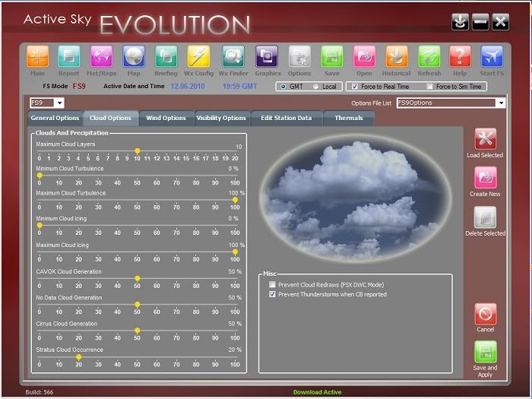
Task: Click the active date 12.06.2010
Action: click(x=188, y=86)
